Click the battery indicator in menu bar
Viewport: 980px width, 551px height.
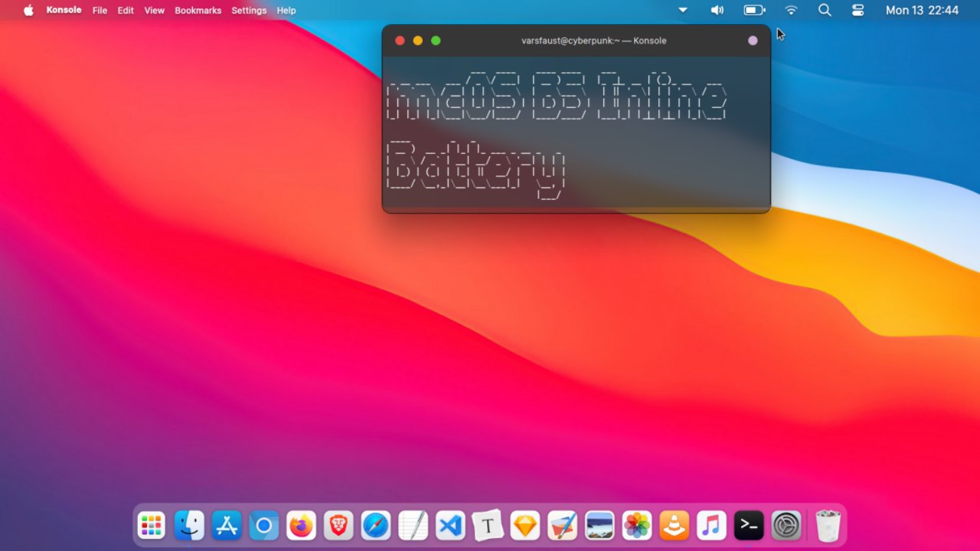[755, 10]
